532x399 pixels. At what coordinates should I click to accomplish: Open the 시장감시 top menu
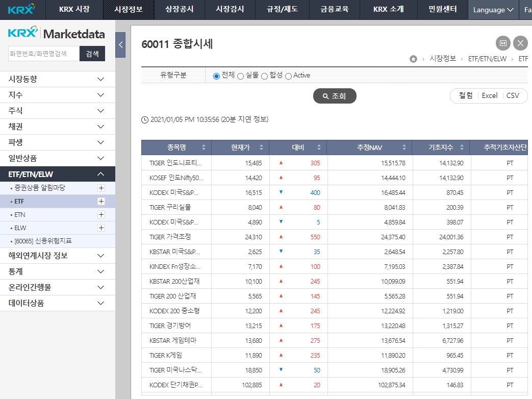click(230, 10)
